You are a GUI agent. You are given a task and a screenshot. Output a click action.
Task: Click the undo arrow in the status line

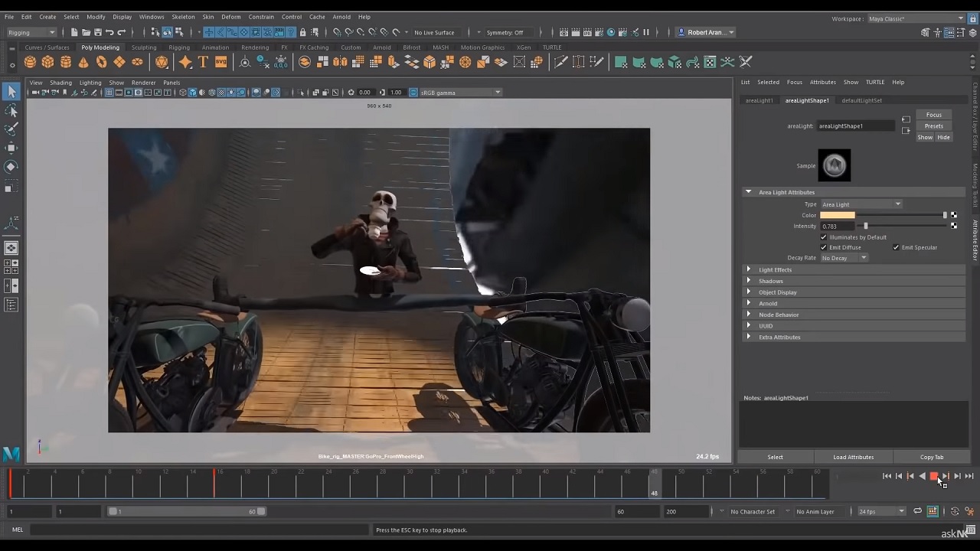tap(109, 32)
